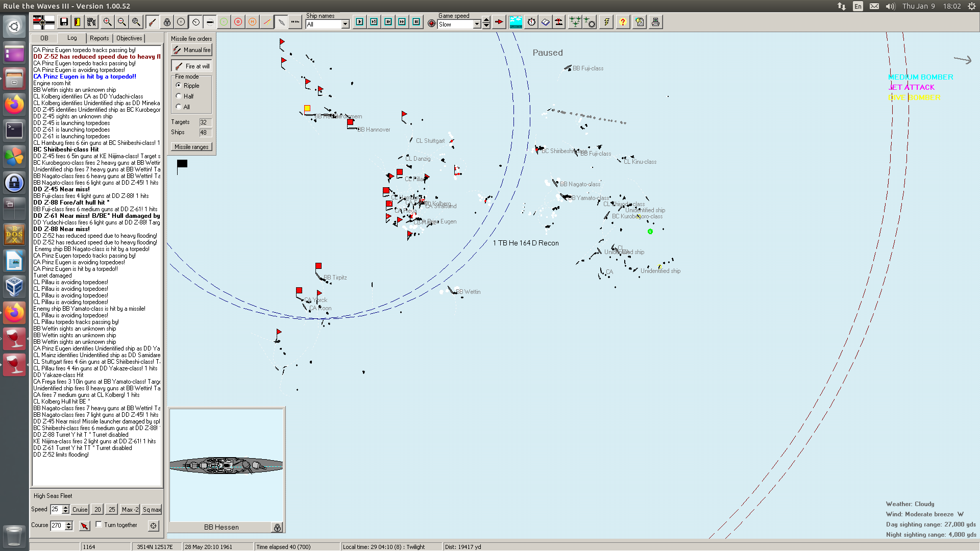Viewport: 980px width, 551px height.
Task: Set speed to Cruise
Action: [80, 510]
